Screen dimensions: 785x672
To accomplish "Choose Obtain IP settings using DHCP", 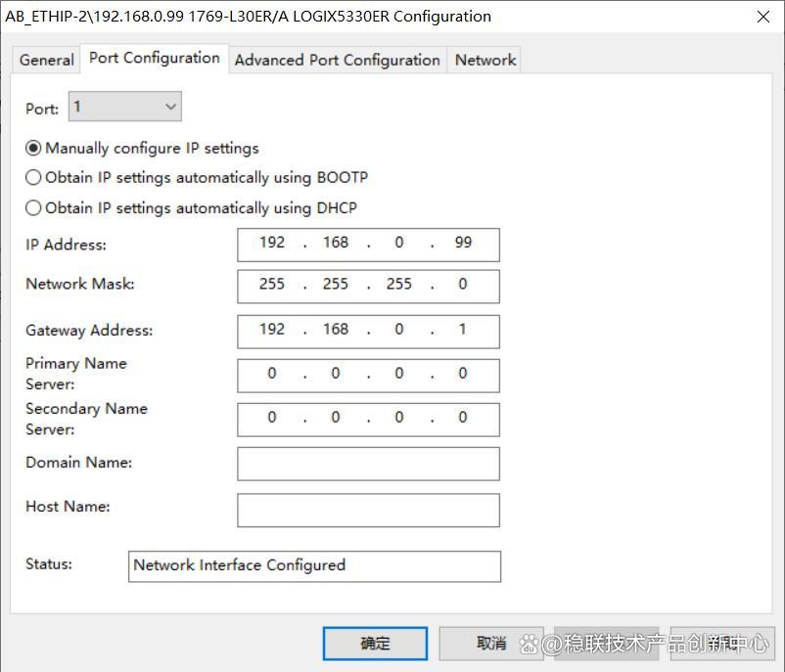I will pyautogui.click(x=191, y=207).
